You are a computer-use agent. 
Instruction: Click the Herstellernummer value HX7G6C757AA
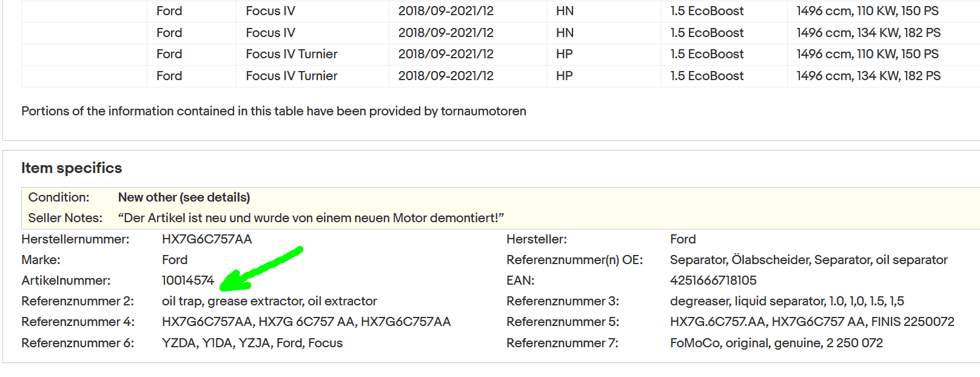pos(206,239)
